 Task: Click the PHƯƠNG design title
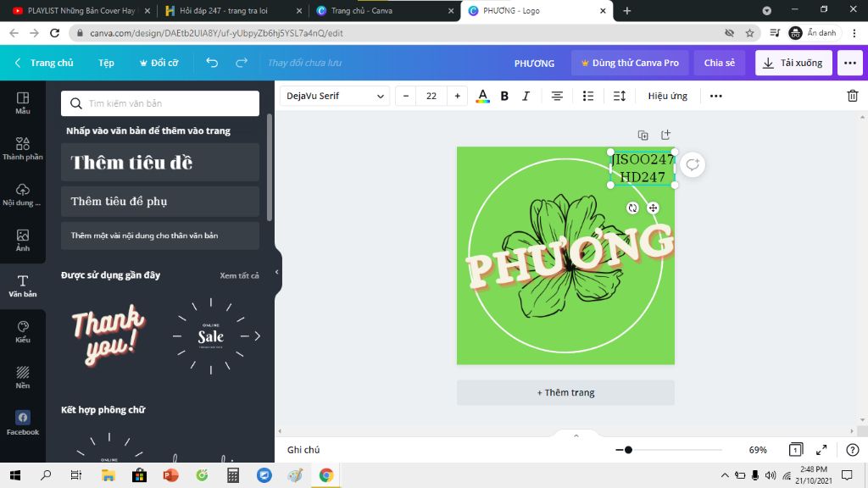(534, 63)
